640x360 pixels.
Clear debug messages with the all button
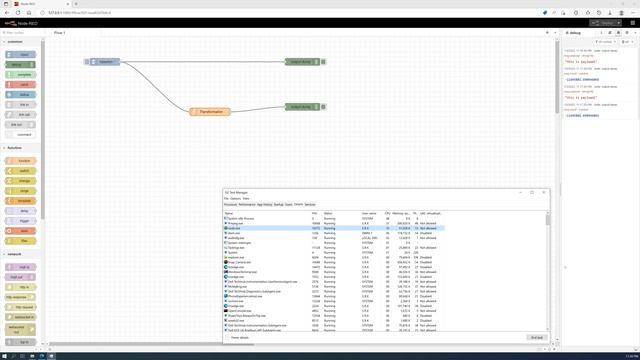(627, 42)
